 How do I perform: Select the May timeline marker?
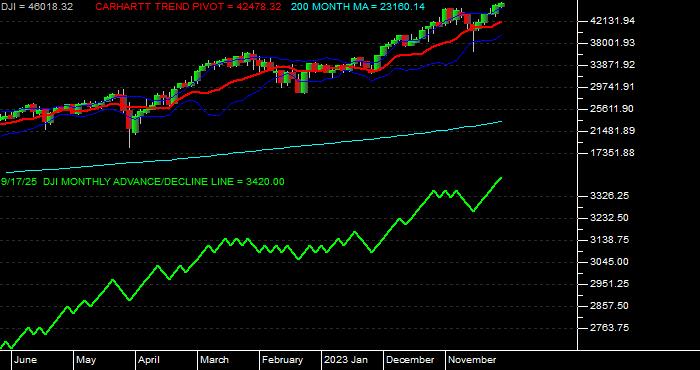86,360
